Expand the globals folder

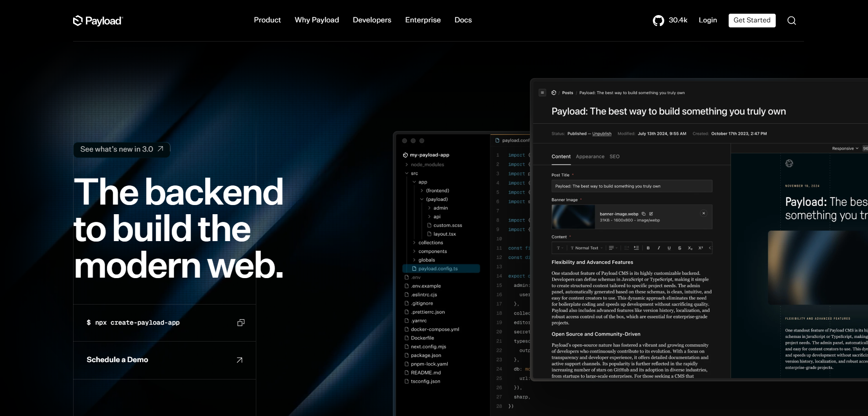click(x=414, y=260)
